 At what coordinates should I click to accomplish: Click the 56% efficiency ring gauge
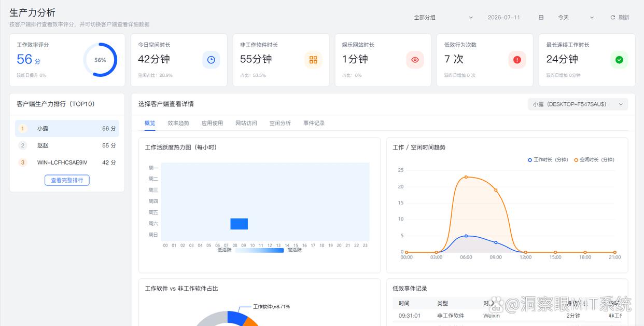click(x=100, y=60)
